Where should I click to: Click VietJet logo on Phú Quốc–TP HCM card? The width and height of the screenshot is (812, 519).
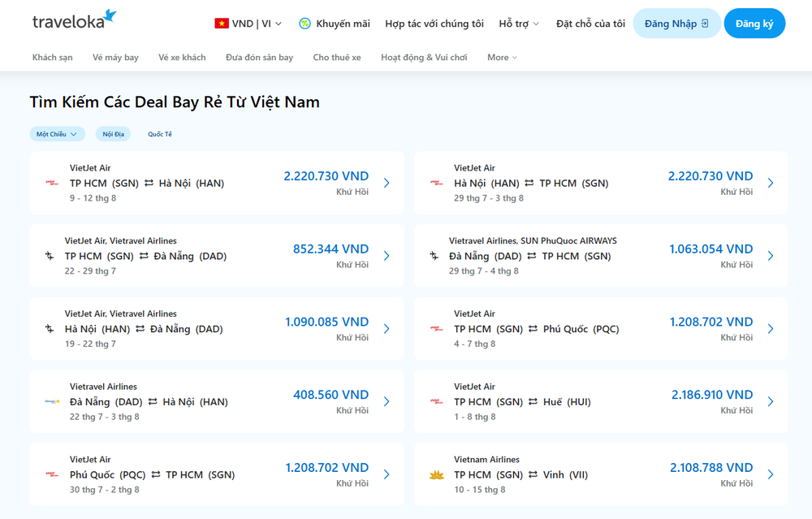click(x=52, y=474)
